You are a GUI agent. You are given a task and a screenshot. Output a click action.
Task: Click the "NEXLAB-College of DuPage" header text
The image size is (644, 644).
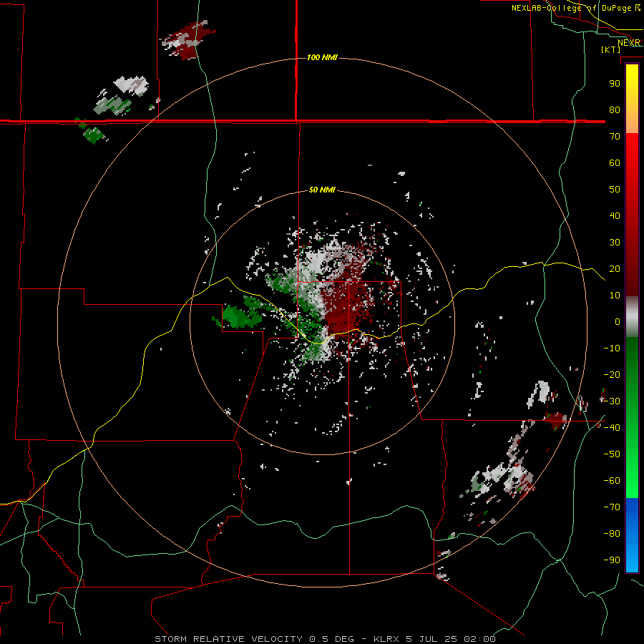(571, 8)
